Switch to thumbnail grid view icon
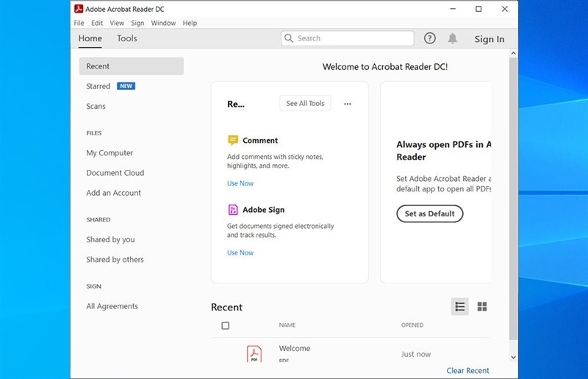The height and width of the screenshot is (379, 588). [482, 306]
